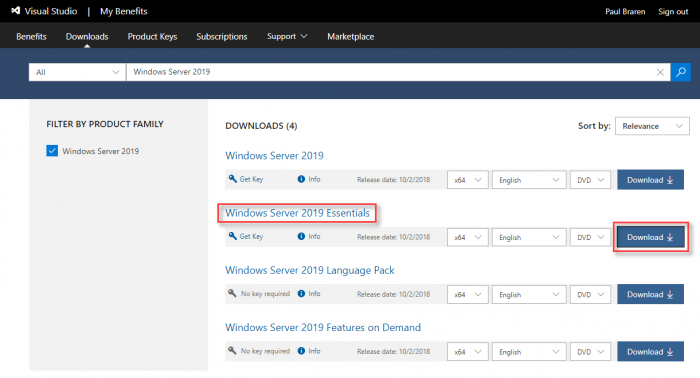700x378 pixels.
Task: Open DVD dropdown for Server 2019 Essentials
Action: (590, 237)
